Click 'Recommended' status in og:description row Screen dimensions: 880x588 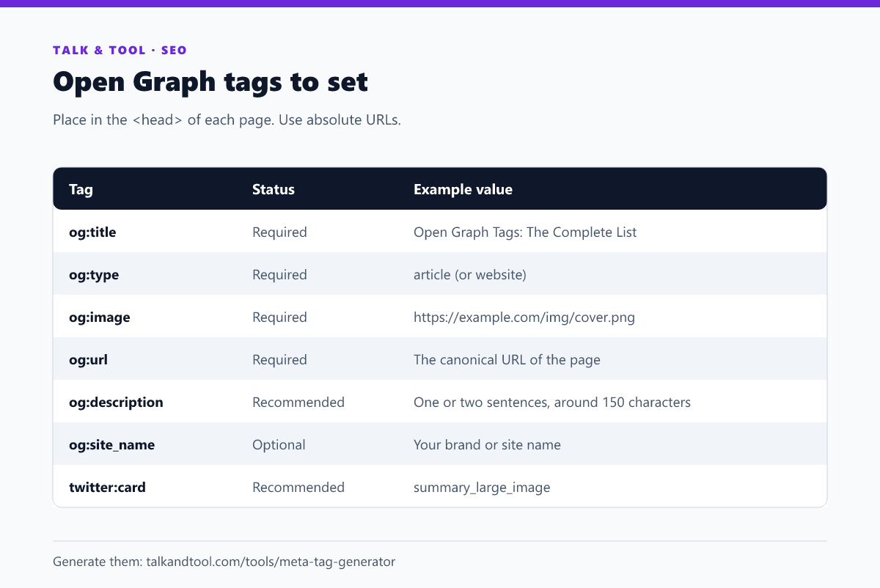[298, 403]
